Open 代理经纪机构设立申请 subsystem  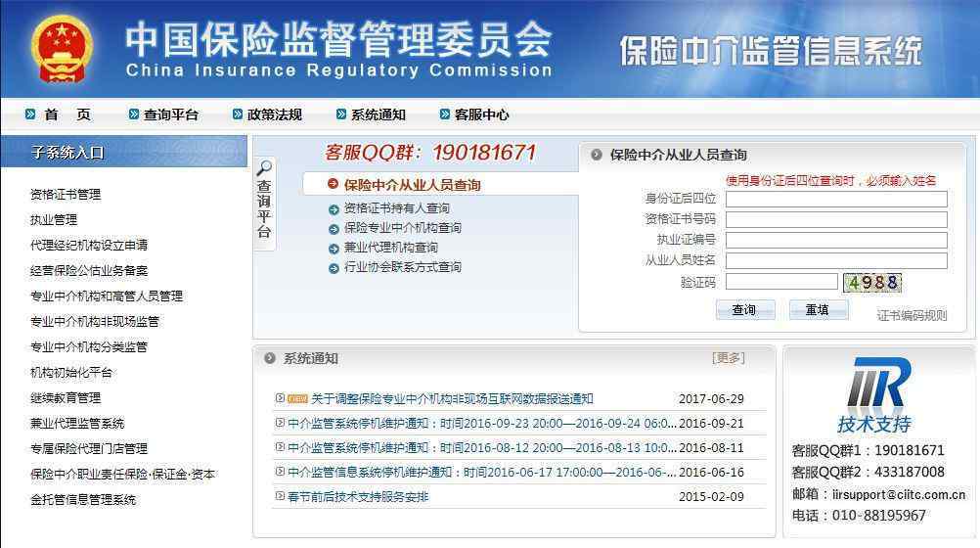[89, 246]
